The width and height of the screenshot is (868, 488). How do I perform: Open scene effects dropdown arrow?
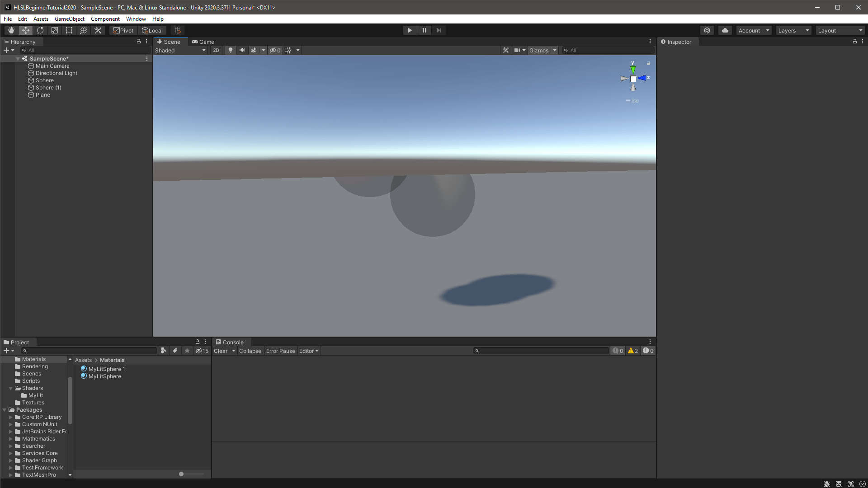tap(264, 50)
